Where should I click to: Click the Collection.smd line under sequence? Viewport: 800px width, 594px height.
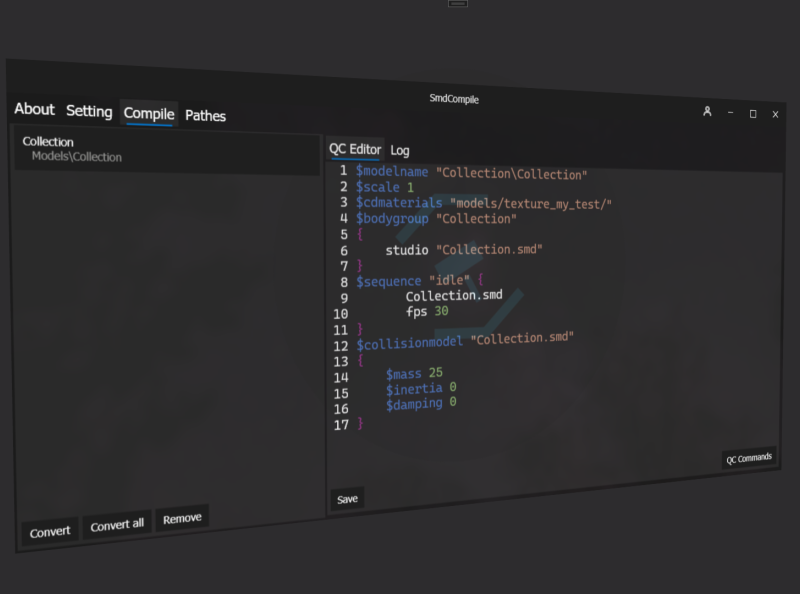454,295
